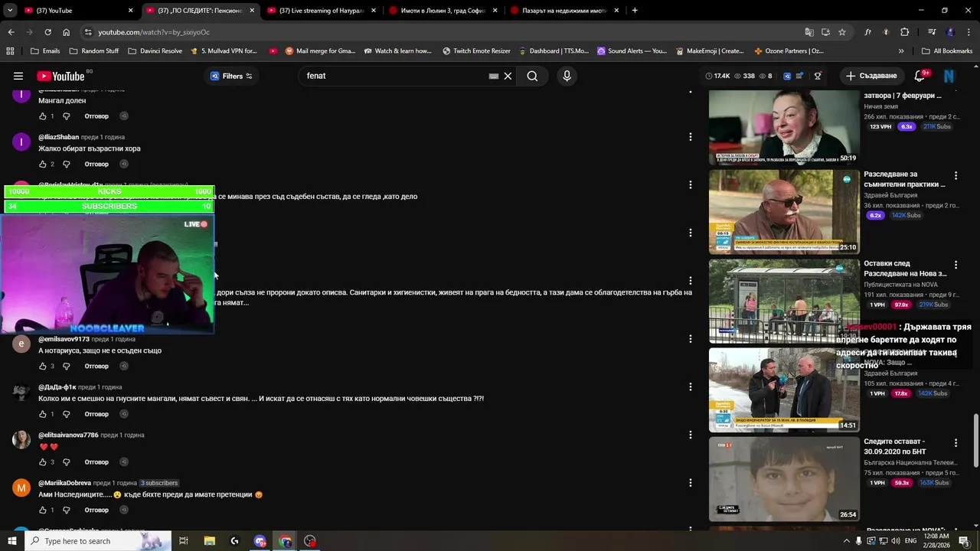Click the '3 subscribers' badge
Viewport: 980px width, 551px height.
[158, 483]
